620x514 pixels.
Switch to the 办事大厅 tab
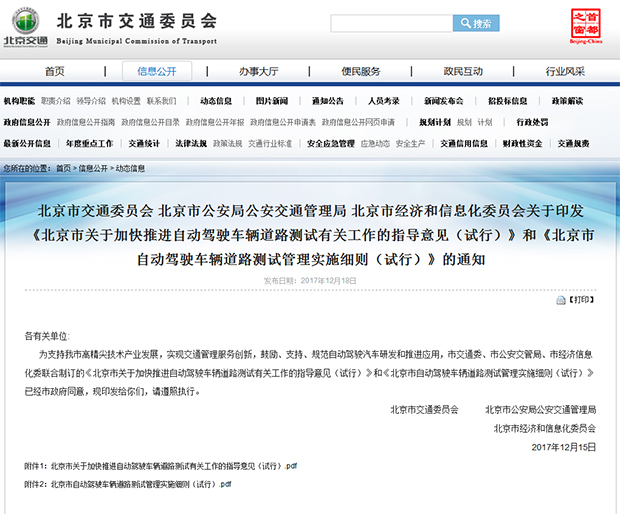[x=258, y=72]
